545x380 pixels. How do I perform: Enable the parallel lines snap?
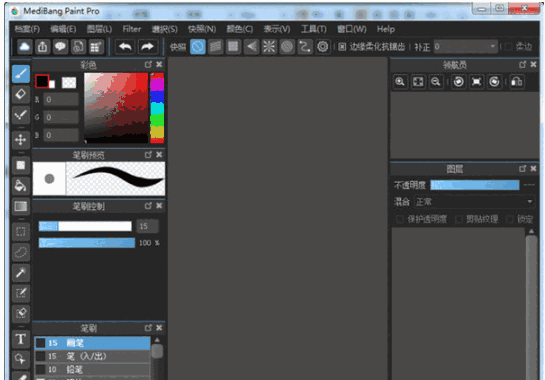coord(215,47)
